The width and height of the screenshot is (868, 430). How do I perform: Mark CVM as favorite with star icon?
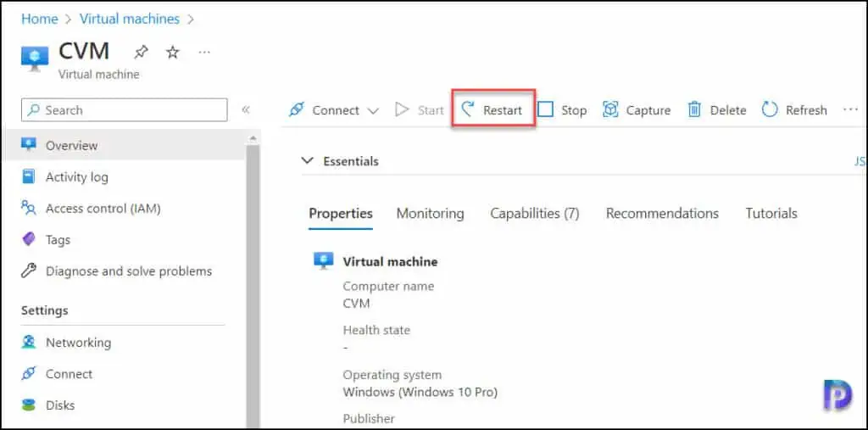click(173, 52)
